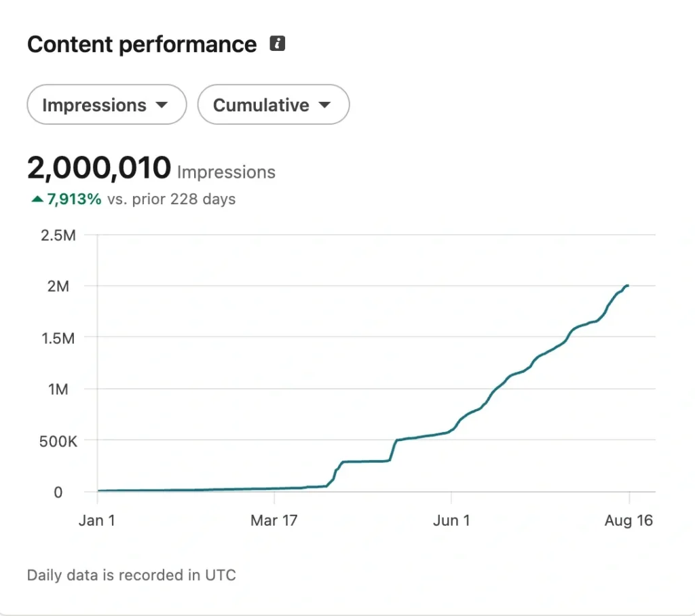Click the 2.5M y-axis label
Viewport: 695px width, 616px height.
[58, 235]
